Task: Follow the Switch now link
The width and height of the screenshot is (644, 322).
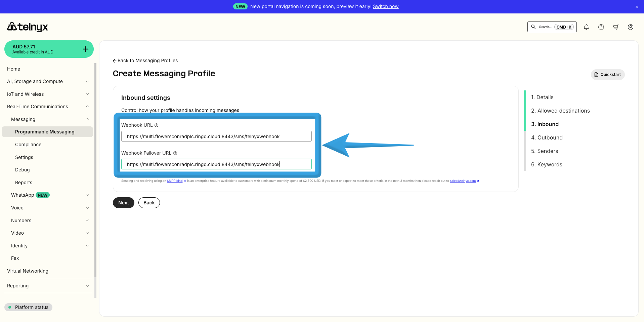Action: pyautogui.click(x=385, y=6)
